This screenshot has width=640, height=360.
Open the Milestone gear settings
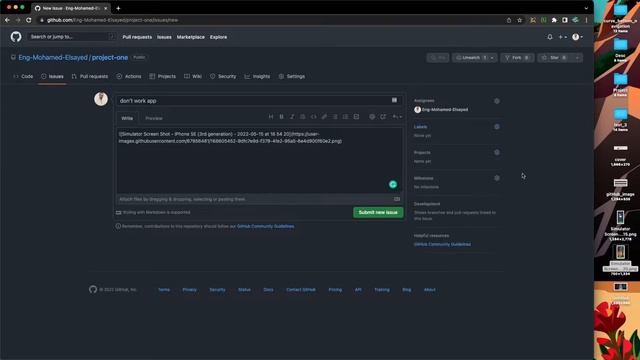coord(497,178)
